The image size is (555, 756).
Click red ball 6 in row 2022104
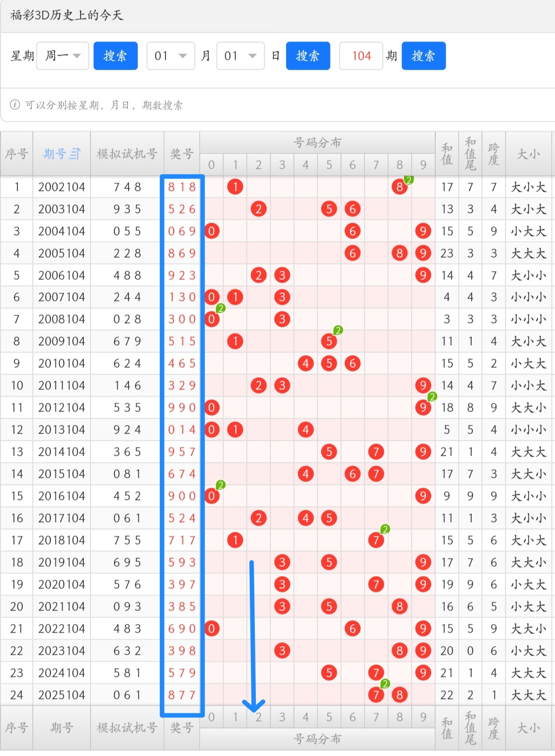point(353,628)
